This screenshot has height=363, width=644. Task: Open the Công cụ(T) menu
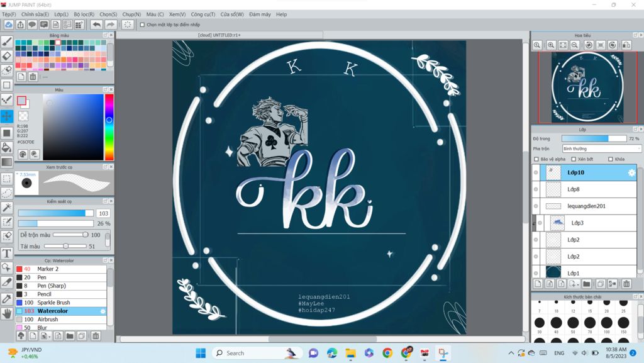point(203,14)
